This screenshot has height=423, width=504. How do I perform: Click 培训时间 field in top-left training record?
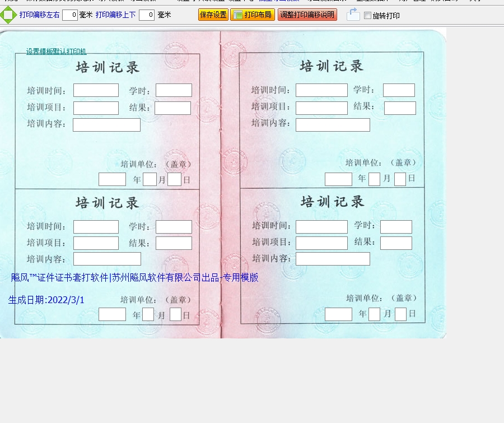[x=96, y=90]
